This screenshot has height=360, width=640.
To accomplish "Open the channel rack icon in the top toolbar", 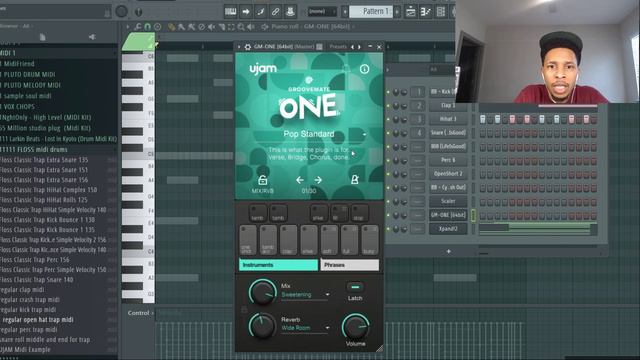I will tap(441, 12).
